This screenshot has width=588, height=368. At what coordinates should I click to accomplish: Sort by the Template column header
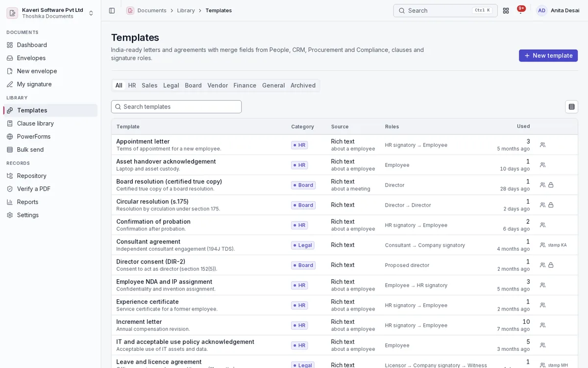(x=128, y=127)
